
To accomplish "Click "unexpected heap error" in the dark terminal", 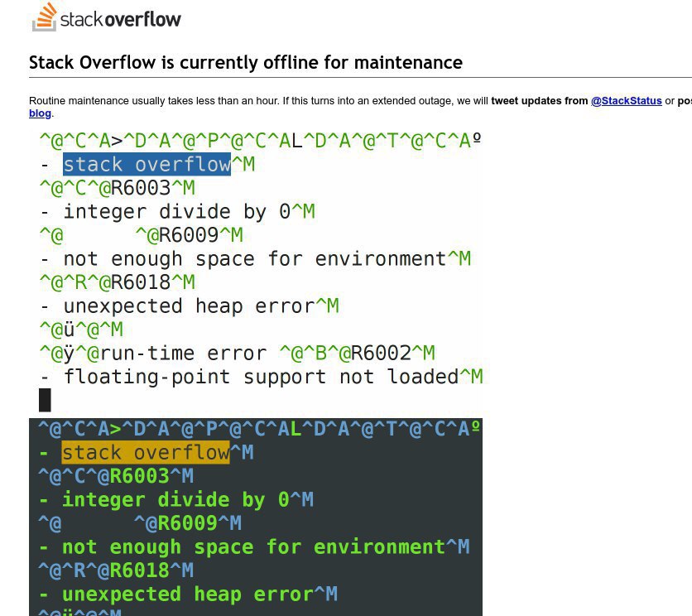I will [188, 594].
